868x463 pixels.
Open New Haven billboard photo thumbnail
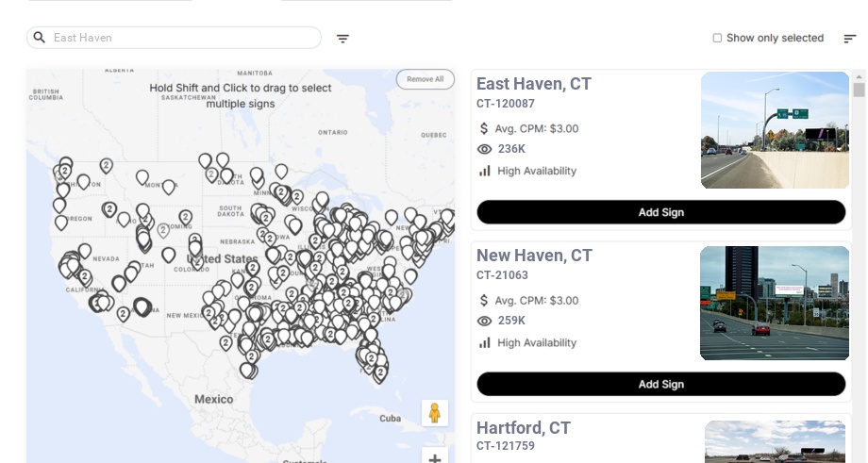coord(774,303)
